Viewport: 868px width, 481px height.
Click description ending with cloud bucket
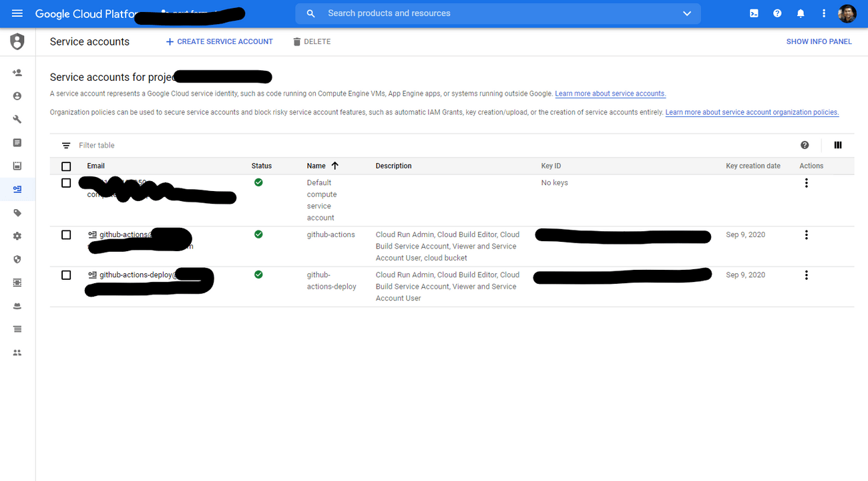click(x=447, y=247)
